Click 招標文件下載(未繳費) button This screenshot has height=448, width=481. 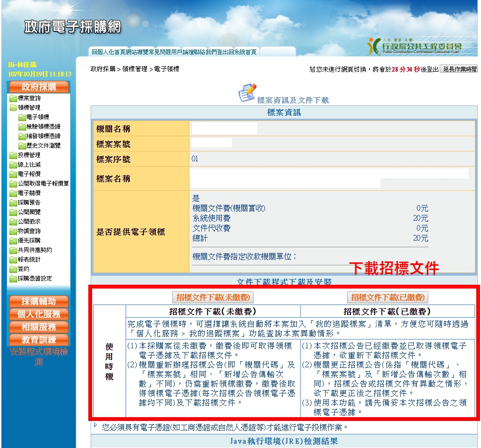tap(213, 297)
